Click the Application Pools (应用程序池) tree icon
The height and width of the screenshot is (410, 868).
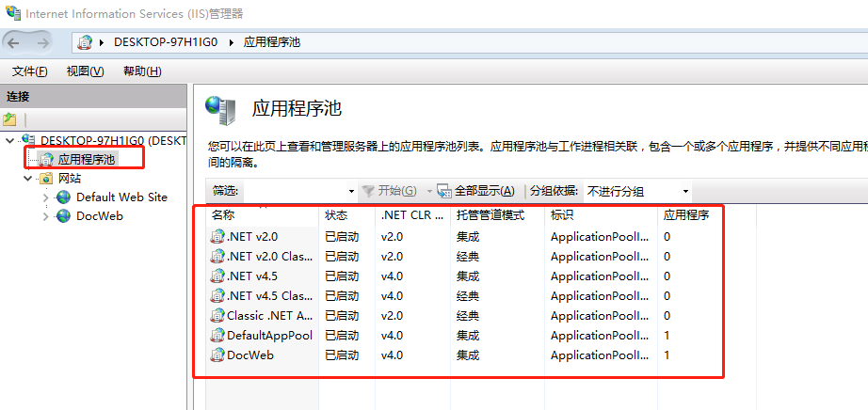click(47, 160)
